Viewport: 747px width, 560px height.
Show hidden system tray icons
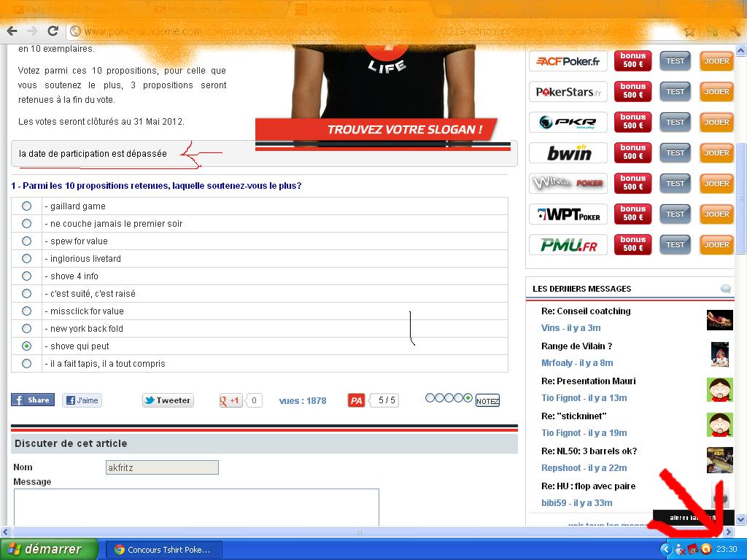(665, 550)
